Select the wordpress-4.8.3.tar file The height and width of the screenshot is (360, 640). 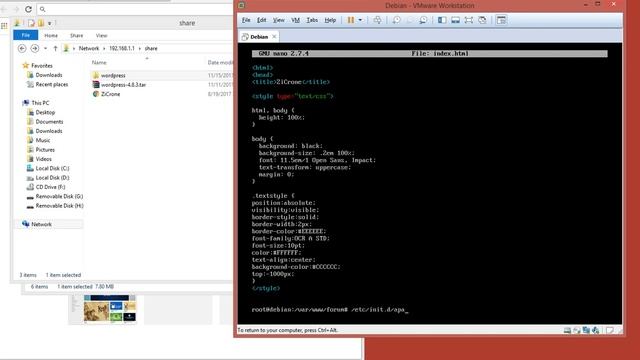click(123, 85)
